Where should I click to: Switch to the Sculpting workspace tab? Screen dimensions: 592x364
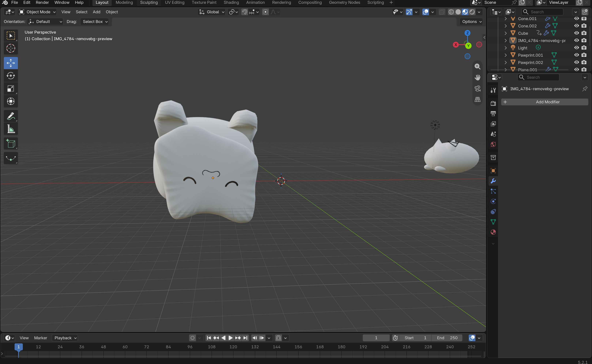[x=149, y=3]
